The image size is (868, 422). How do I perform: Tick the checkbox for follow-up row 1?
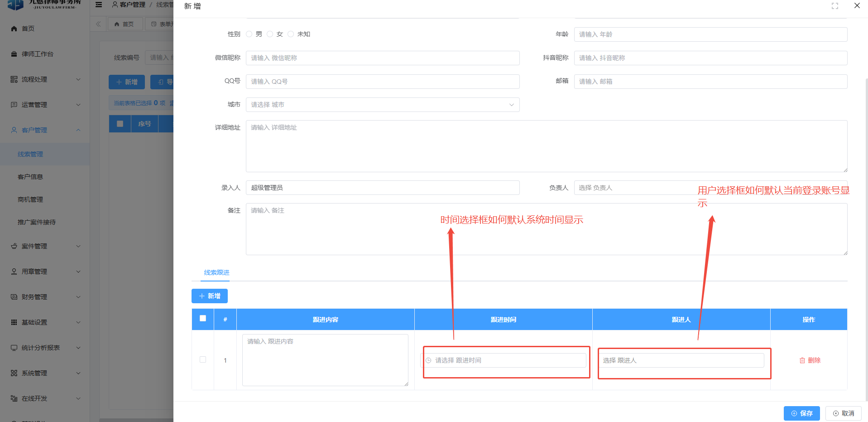(203, 359)
